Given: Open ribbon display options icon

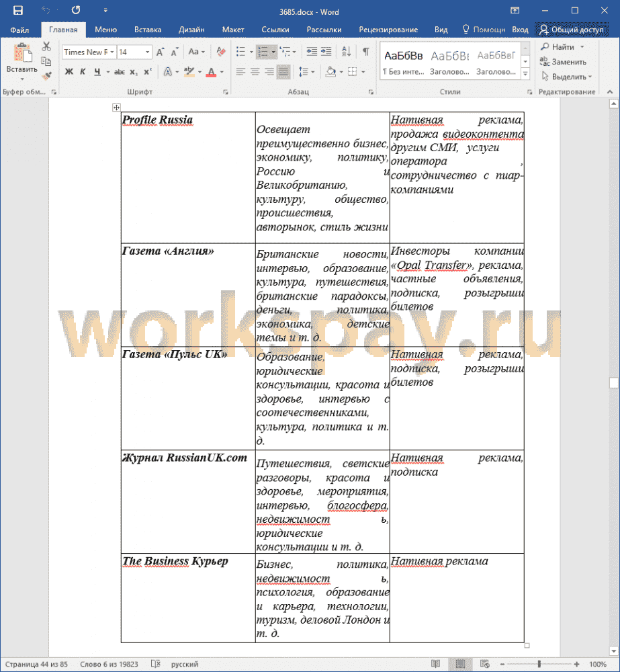Looking at the screenshot, I should 515,10.
